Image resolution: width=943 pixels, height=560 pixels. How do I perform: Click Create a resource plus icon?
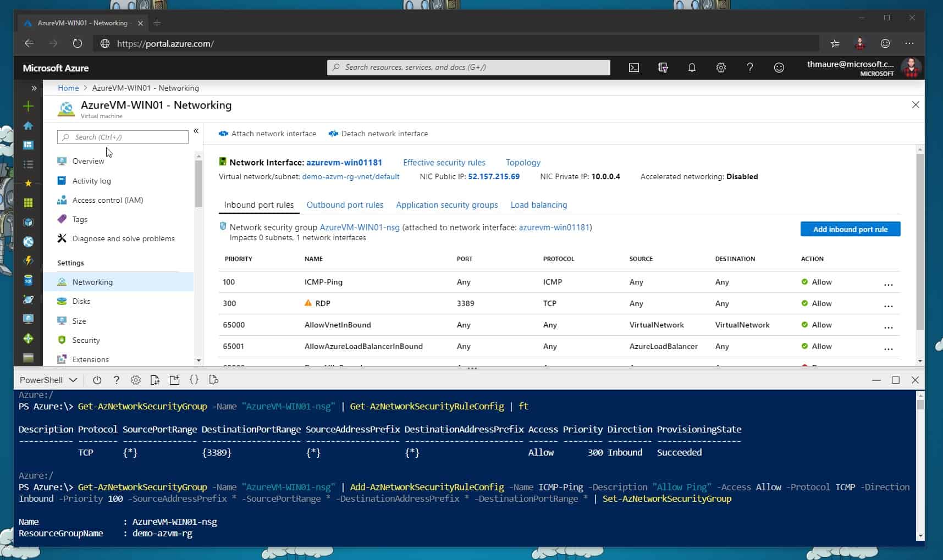(x=28, y=106)
